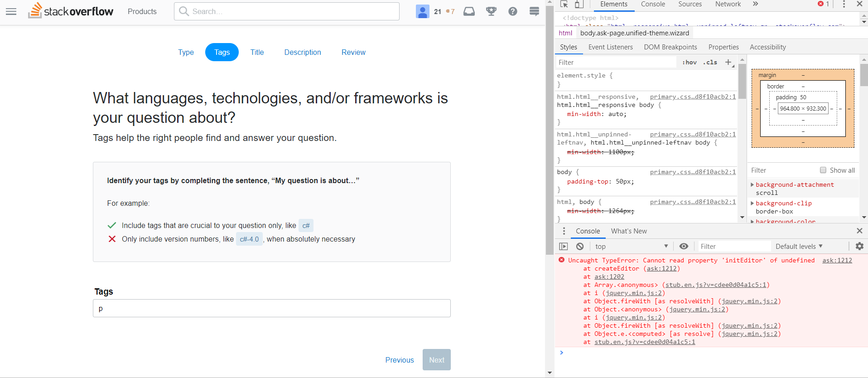Open the hamburger navigation menu
This screenshot has height=378, width=868.
pos(11,11)
